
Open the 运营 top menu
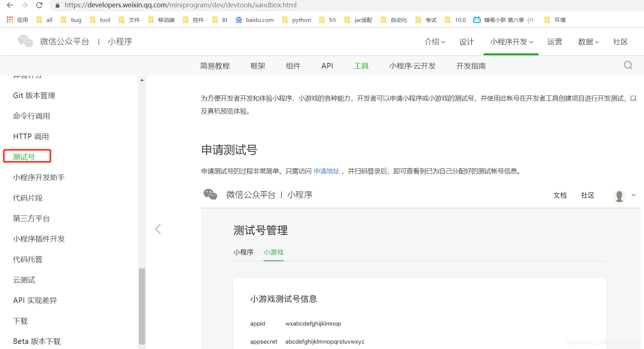pos(555,42)
